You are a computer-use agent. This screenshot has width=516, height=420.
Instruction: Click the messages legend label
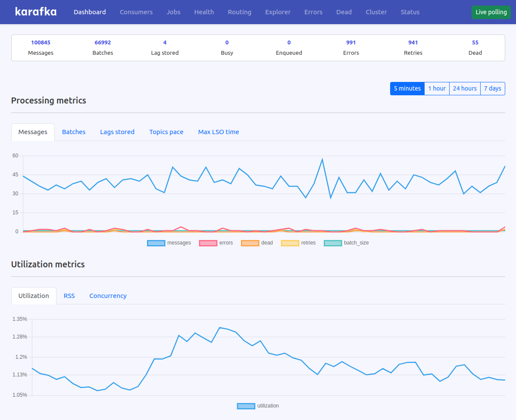179,243
